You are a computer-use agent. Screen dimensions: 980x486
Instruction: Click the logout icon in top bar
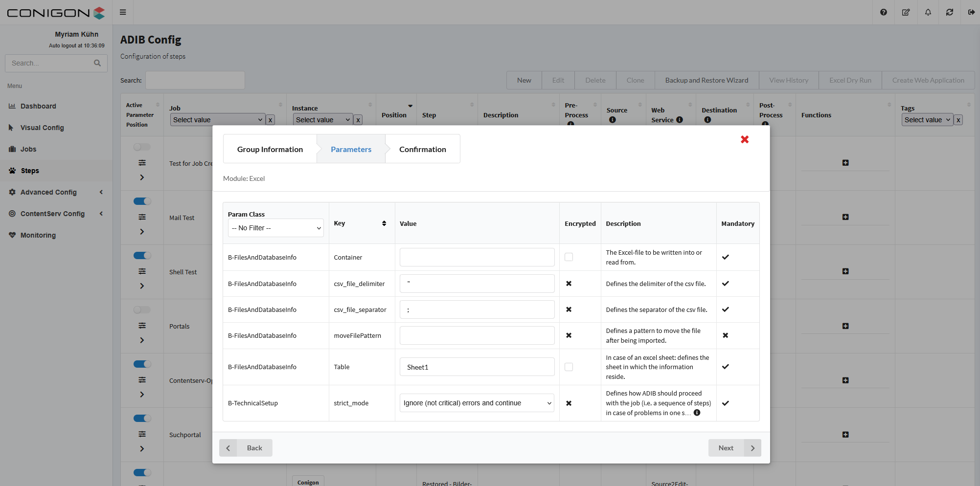click(x=971, y=12)
